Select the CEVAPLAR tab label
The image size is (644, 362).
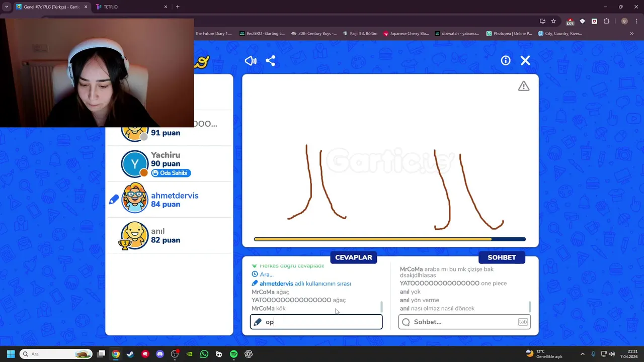click(354, 257)
